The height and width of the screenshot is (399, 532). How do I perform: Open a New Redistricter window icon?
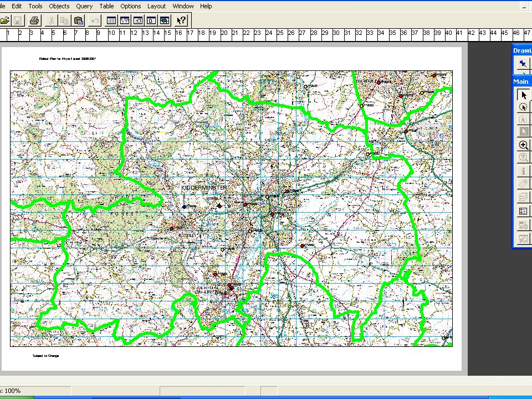click(x=165, y=21)
